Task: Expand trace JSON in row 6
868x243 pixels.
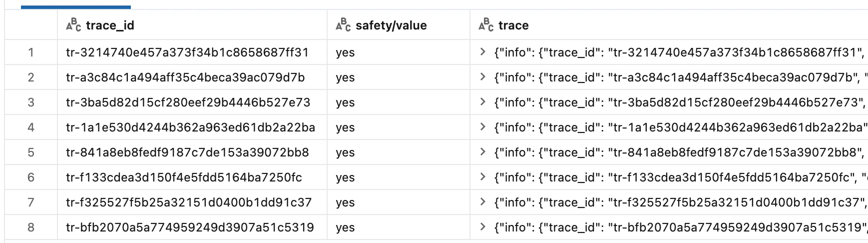Action: point(482,177)
